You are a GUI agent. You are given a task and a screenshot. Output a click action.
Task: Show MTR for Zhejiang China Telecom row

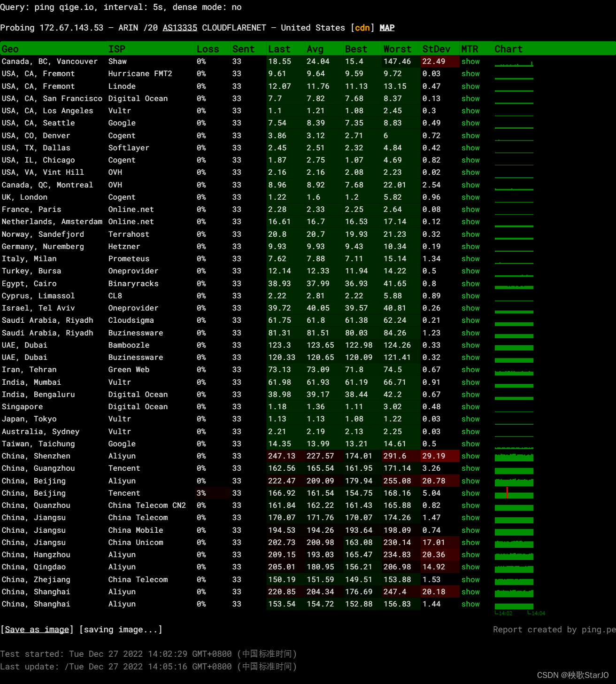pyautogui.click(x=470, y=580)
